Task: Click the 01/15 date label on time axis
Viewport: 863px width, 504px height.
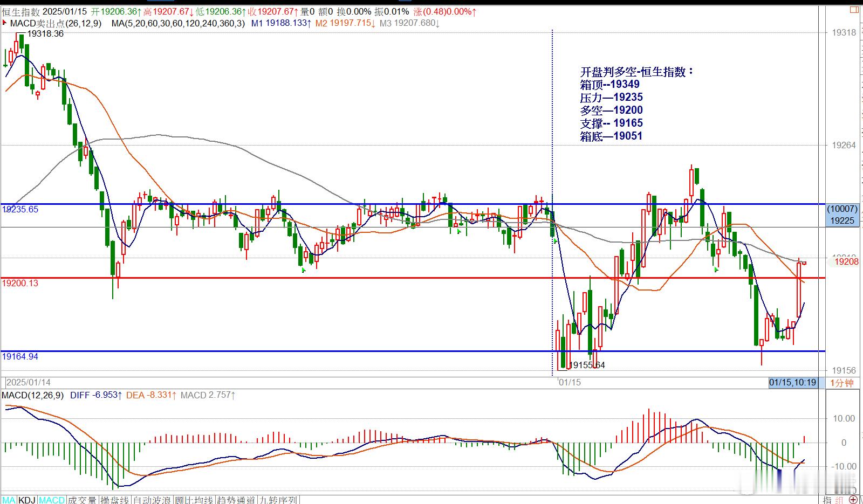Action: click(x=570, y=382)
